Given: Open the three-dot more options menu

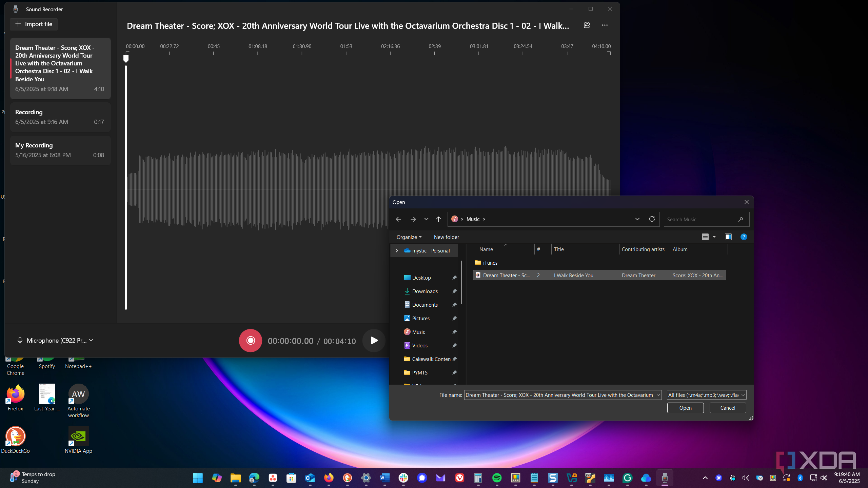Looking at the screenshot, I should [x=605, y=25].
